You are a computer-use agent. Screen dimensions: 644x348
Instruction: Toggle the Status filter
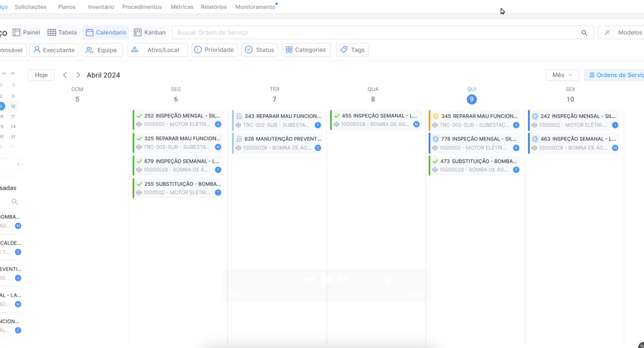(260, 50)
